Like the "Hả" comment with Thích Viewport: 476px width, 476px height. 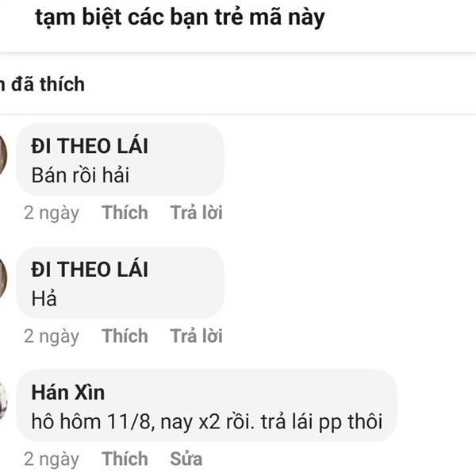tap(125, 336)
